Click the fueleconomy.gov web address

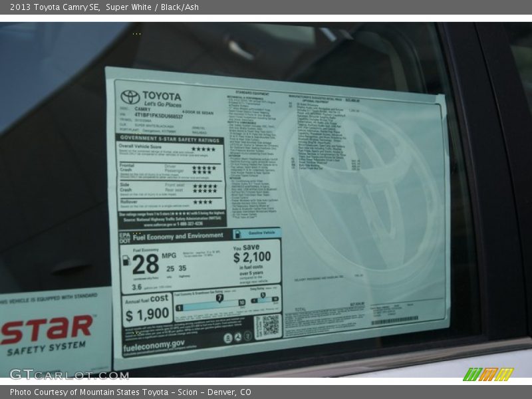coord(154,344)
